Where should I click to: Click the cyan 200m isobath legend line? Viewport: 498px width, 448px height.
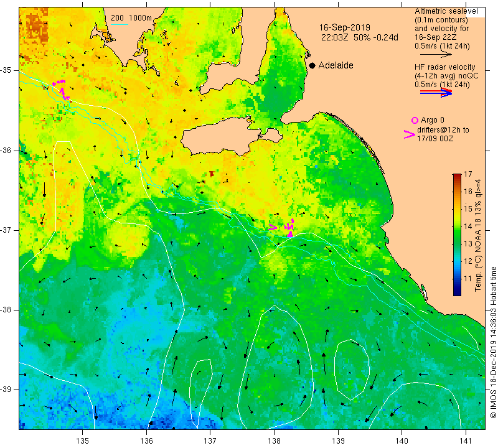pos(119,24)
